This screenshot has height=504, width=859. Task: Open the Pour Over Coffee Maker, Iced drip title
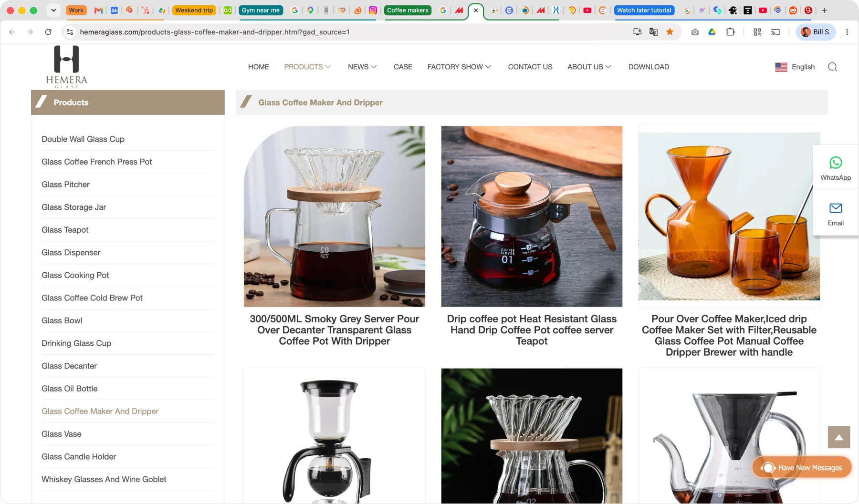tap(729, 336)
